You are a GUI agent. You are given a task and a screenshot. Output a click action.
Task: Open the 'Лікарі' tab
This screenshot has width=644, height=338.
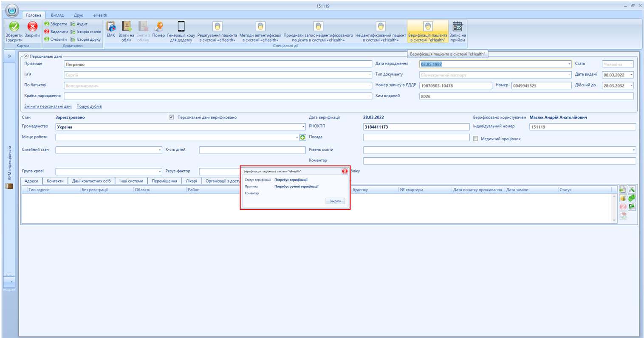(x=192, y=181)
